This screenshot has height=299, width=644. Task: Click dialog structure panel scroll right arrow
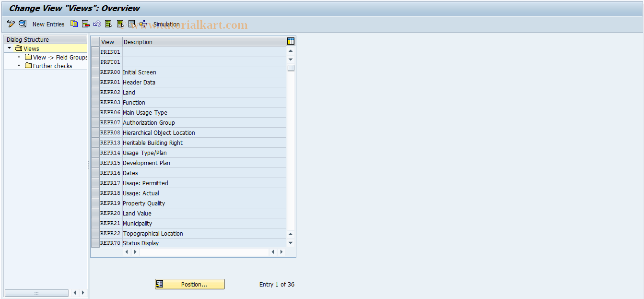click(83, 292)
